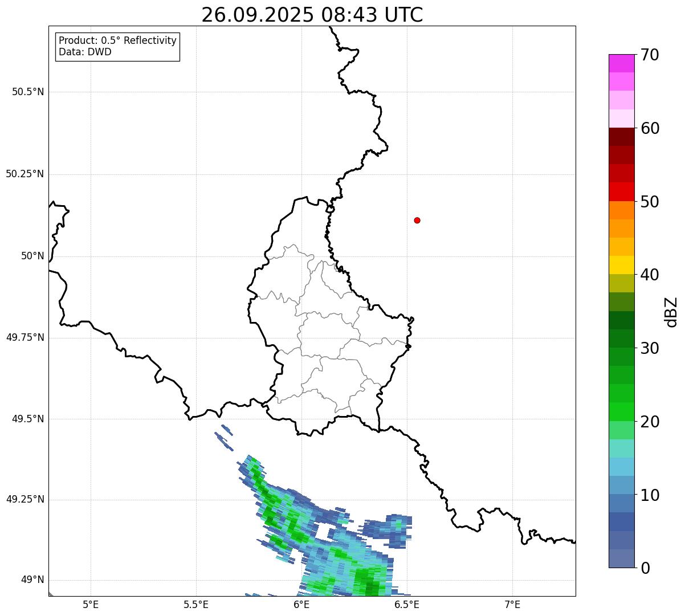Click the "Data: DWD" text
This screenshot has width=685, height=616.
pos(85,52)
